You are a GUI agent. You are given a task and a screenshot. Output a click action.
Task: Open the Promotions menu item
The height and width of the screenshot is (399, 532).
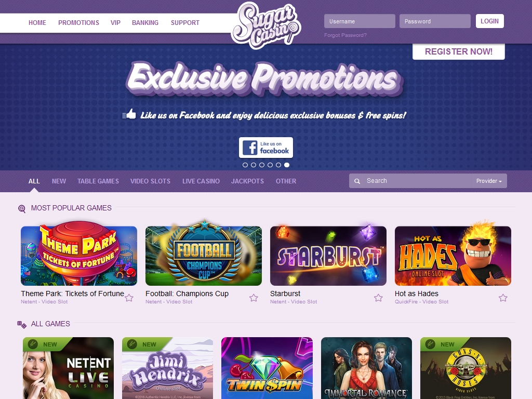[79, 23]
